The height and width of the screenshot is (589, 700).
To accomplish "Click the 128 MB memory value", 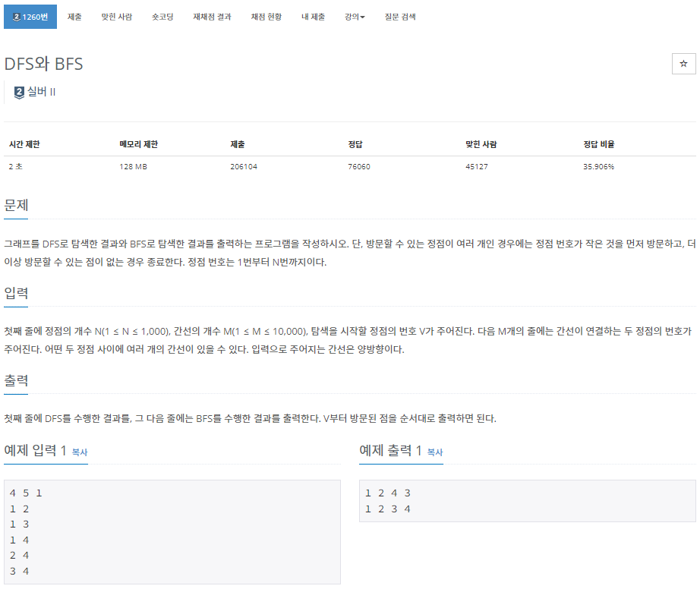I will point(133,166).
